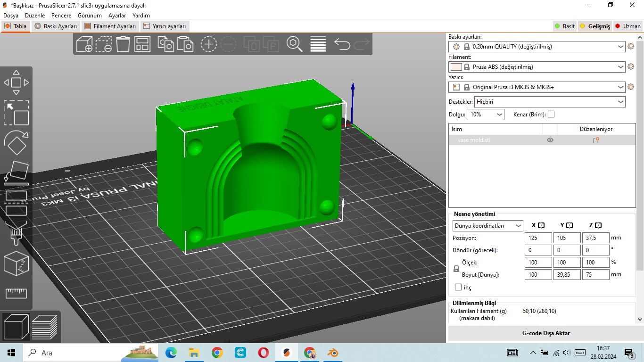The height and width of the screenshot is (362, 644).
Task: Open Blender from the taskbar
Action: (334, 353)
